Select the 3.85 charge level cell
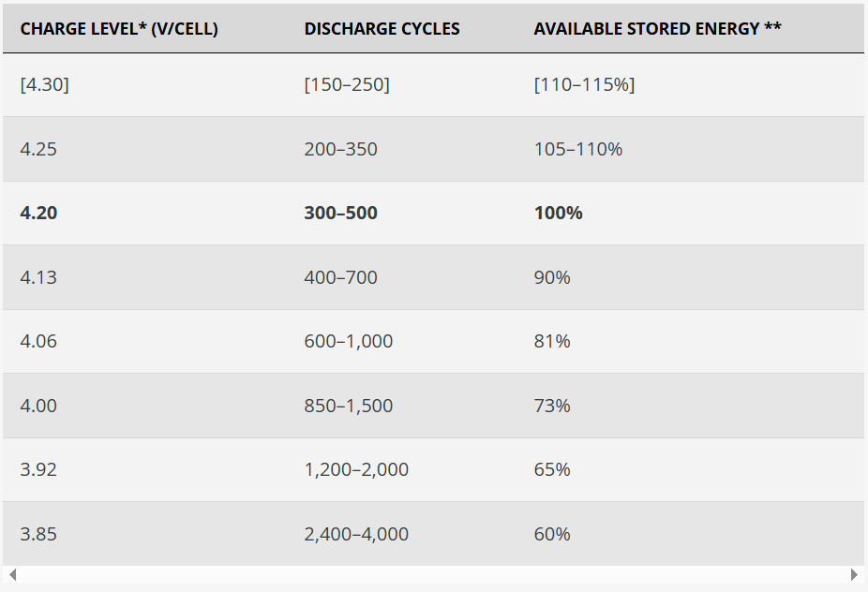 coord(38,534)
